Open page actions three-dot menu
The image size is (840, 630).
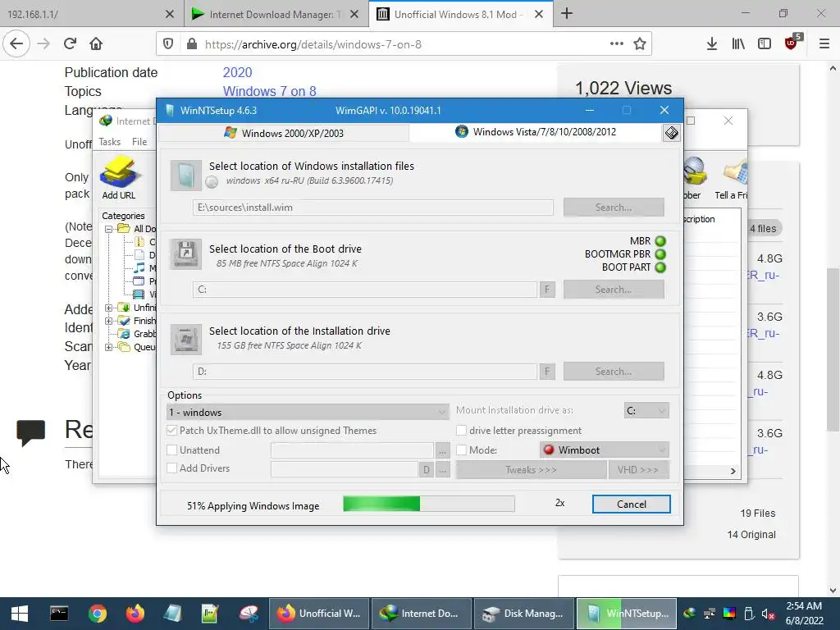(617, 44)
